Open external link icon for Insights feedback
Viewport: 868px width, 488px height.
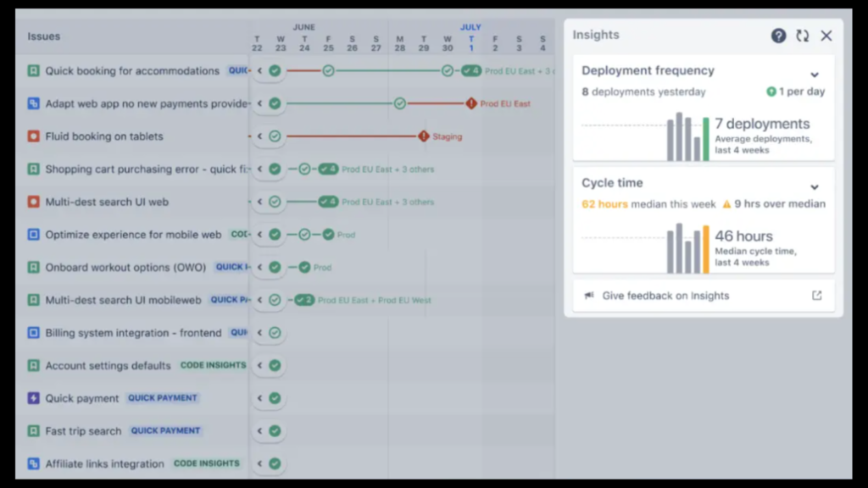click(816, 296)
